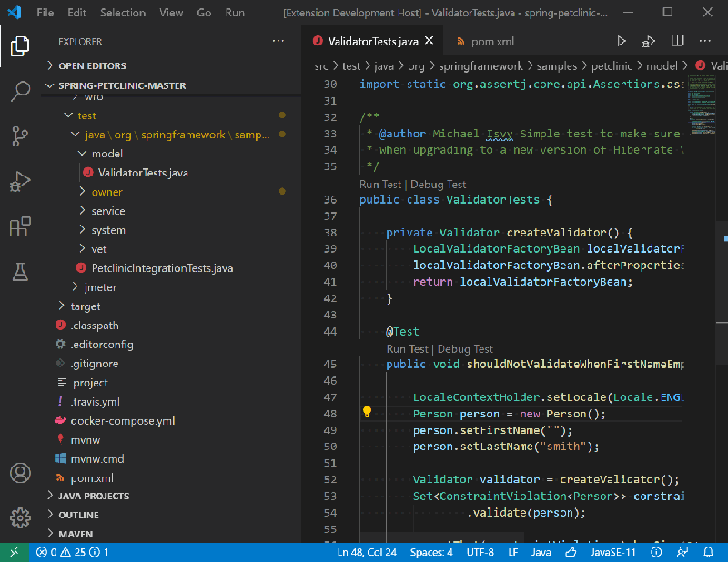Open the Run menu

tap(234, 13)
